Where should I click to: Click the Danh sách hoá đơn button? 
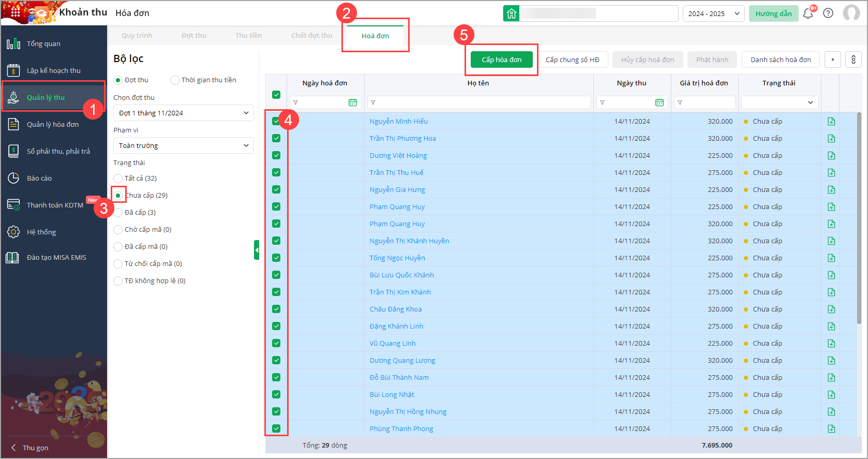[x=780, y=60]
